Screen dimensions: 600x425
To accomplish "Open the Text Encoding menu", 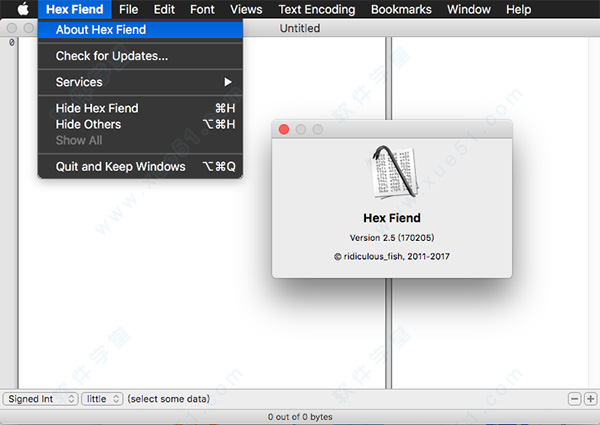I will [x=316, y=9].
